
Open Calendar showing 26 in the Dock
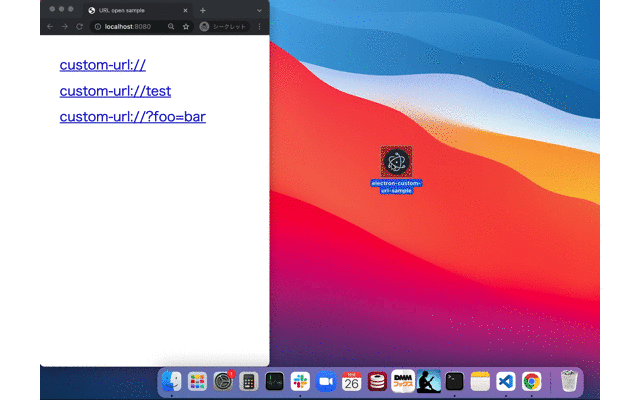[351, 382]
